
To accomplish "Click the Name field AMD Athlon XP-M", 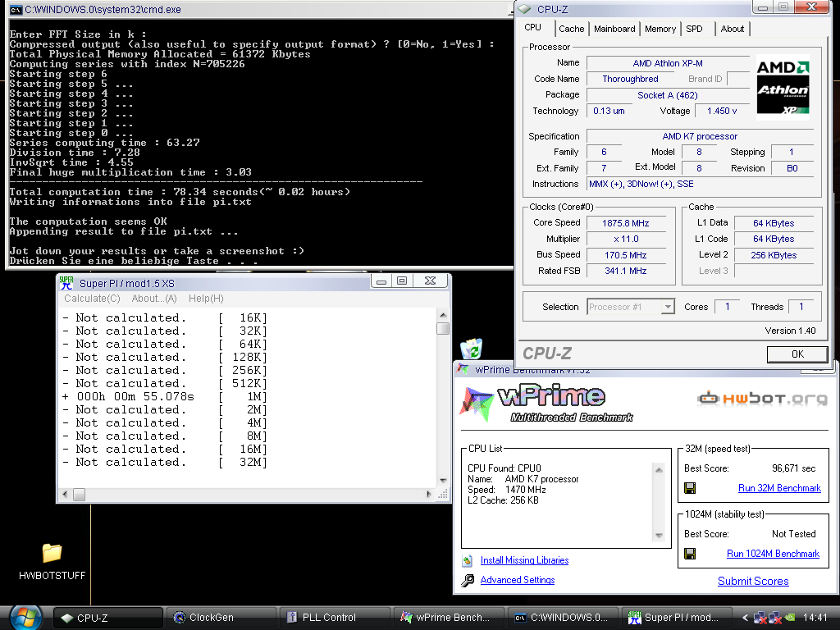I will [x=668, y=63].
